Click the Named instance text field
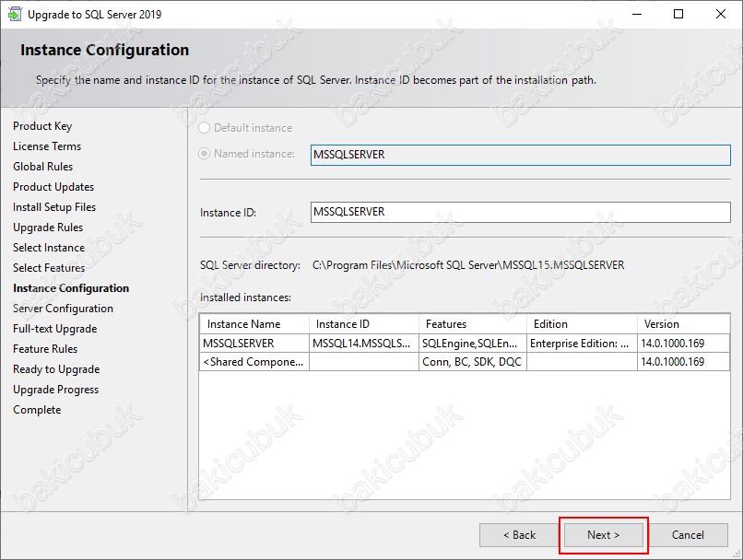 (x=520, y=155)
